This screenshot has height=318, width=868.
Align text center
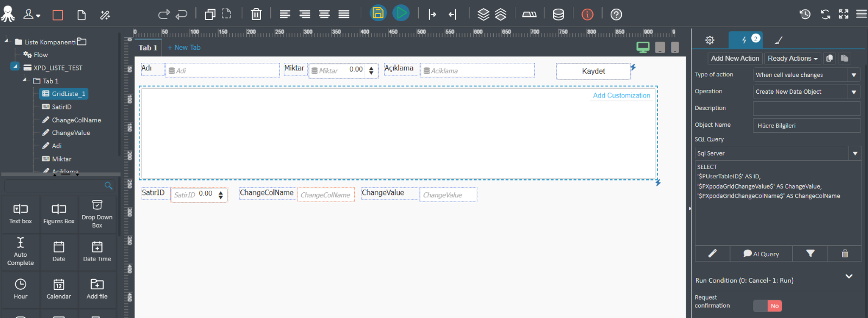coord(324,15)
